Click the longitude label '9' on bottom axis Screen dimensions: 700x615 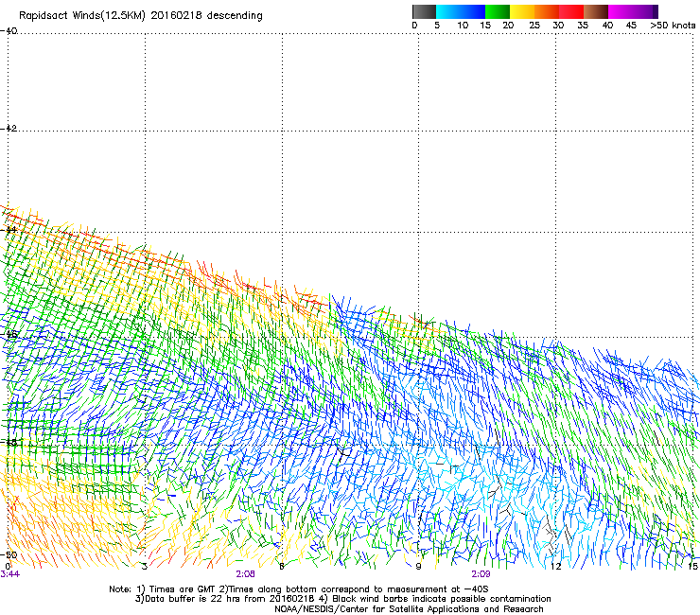point(418,567)
